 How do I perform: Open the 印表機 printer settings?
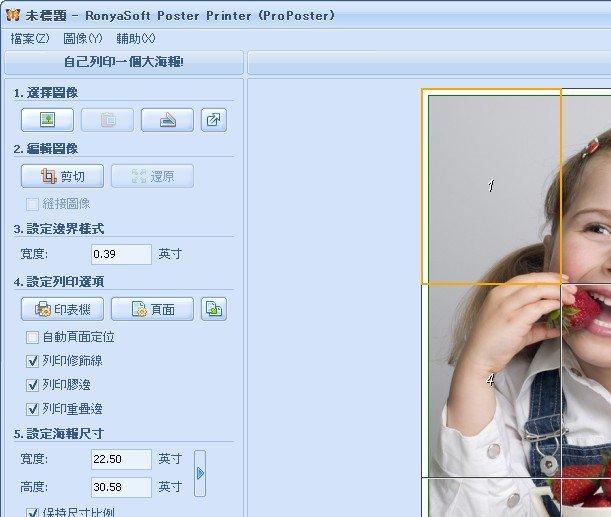tap(62, 309)
